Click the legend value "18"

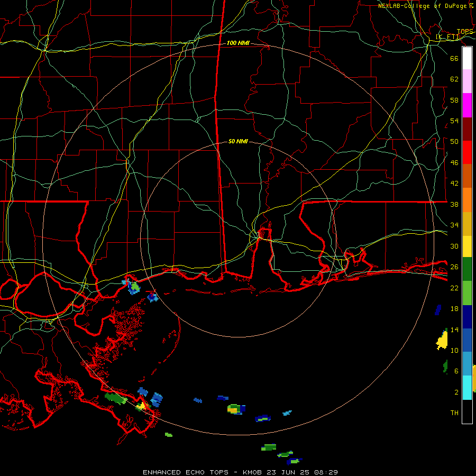[x=454, y=309]
